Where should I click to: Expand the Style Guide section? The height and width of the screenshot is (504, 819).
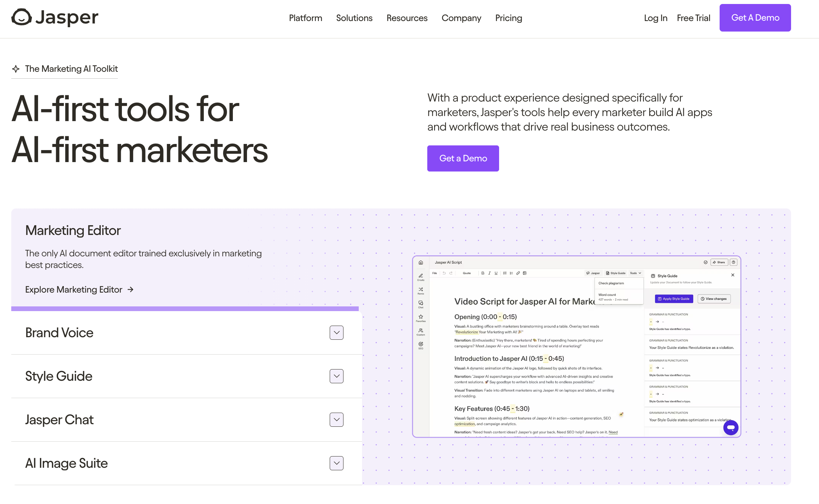pyautogui.click(x=337, y=376)
